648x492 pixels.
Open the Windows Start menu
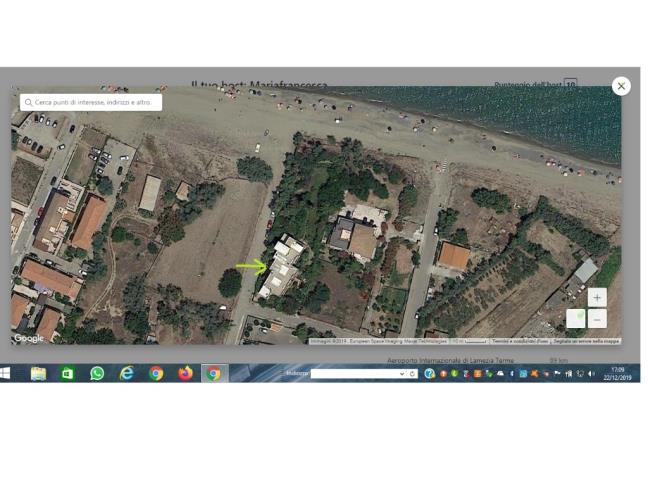pos(5,373)
